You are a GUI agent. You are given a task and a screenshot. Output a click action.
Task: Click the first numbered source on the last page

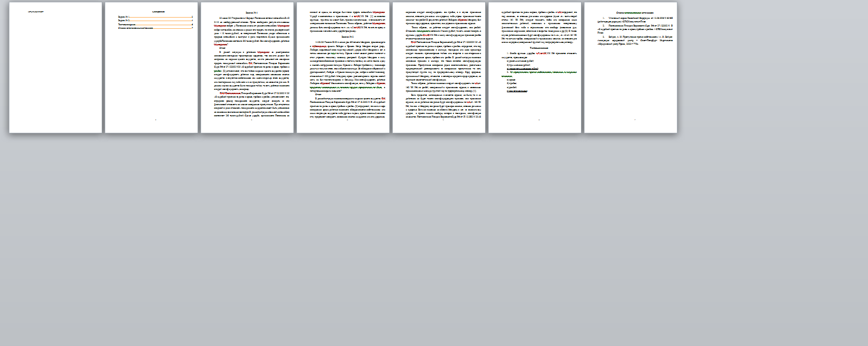(x=635, y=20)
